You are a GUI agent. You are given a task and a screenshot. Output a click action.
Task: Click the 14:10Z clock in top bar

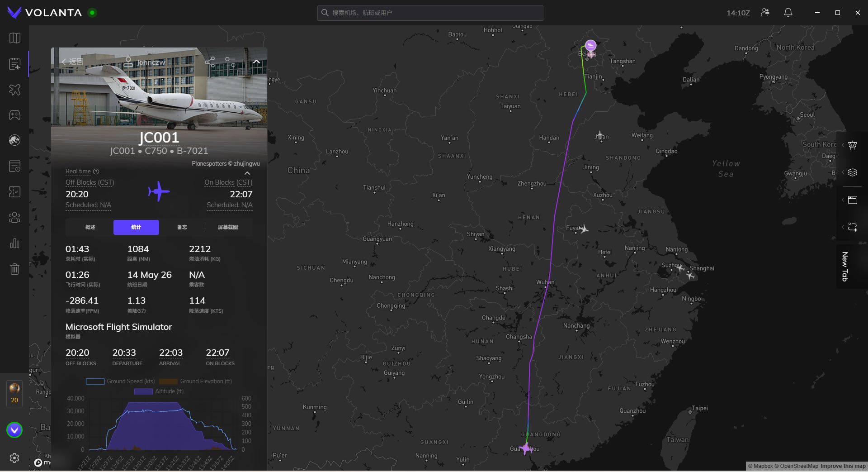(738, 13)
